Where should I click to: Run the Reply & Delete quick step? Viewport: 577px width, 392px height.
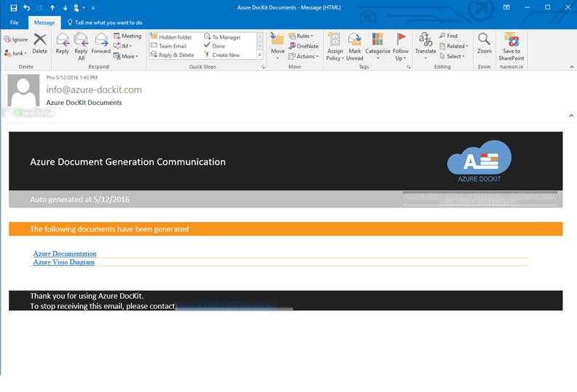pyautogui.click(x=172, y=55)
